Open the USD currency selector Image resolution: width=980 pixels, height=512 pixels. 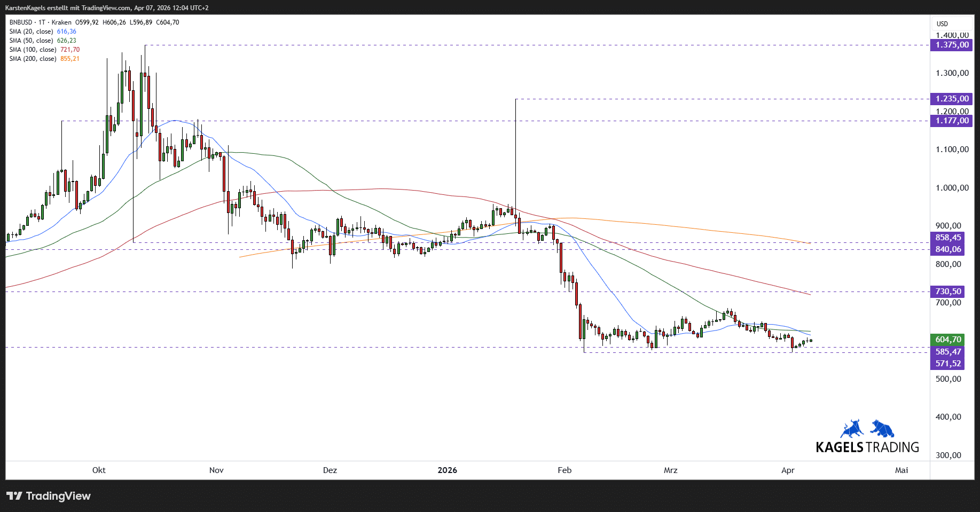click(942, 23)
